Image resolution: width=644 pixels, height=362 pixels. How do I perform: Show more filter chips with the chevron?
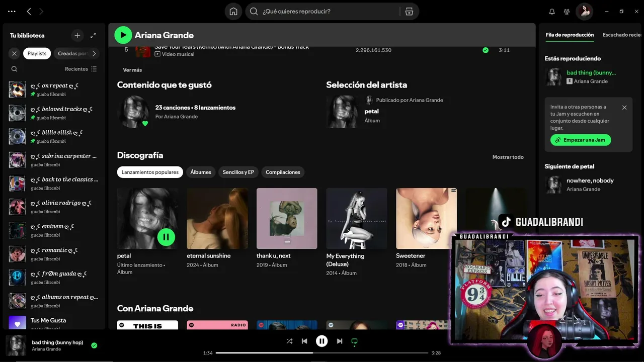click(94, 53)
